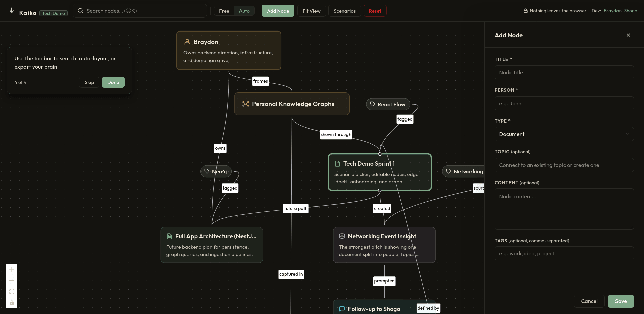Click the 'captured in' edge label
644x314 pixels.
[x=291, y=274]
